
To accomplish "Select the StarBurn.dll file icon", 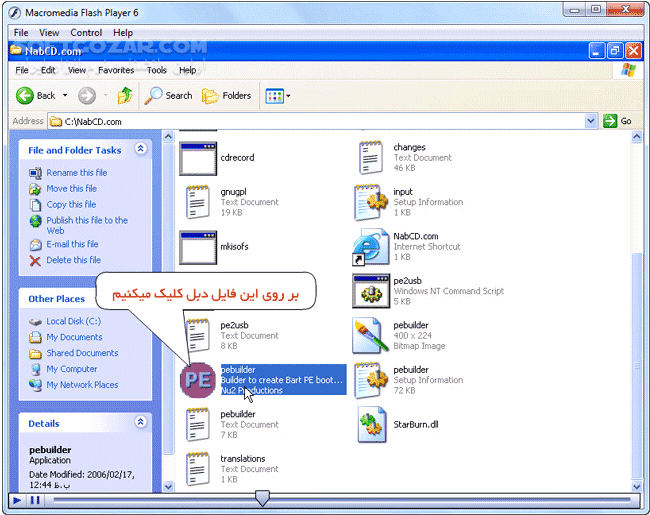I will 372,425.
